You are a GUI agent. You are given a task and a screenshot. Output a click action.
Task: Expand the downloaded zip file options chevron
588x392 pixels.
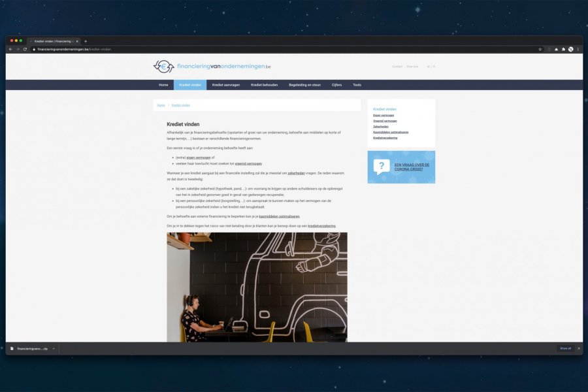click(x=54, y=349)
